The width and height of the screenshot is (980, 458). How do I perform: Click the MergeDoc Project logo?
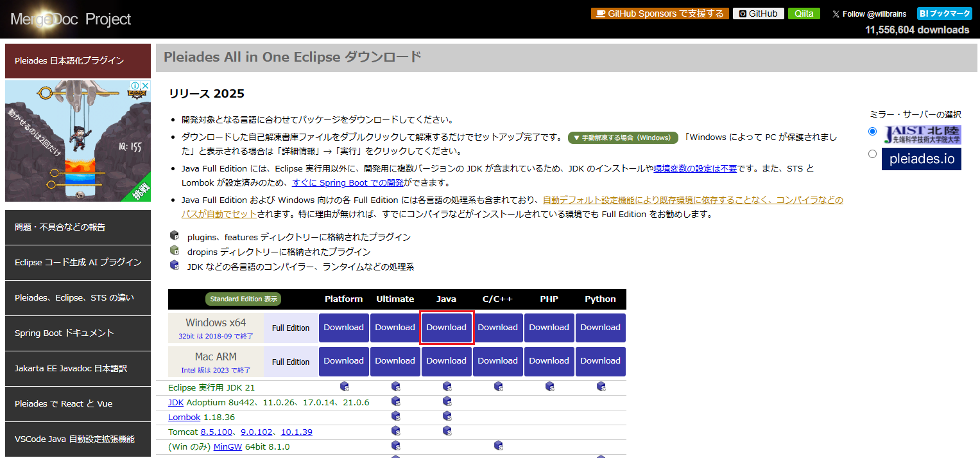[71, 19]
